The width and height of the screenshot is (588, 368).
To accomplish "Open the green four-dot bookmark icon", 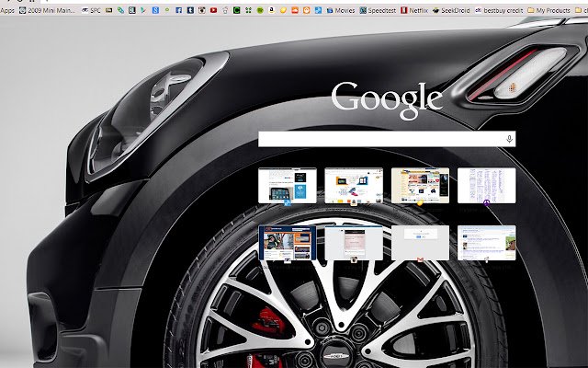I will click(x=248, y=10).
